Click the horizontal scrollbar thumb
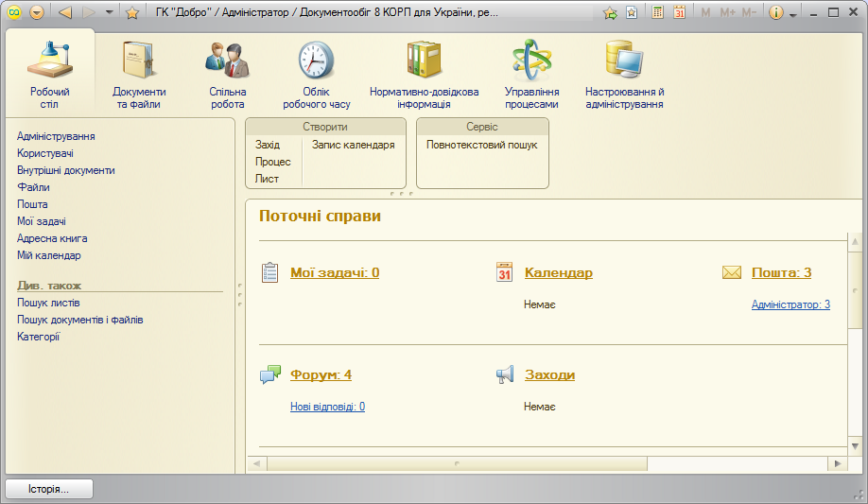This screenshot has width=868, height=504. pyautogui.click(x=457, y=463)
